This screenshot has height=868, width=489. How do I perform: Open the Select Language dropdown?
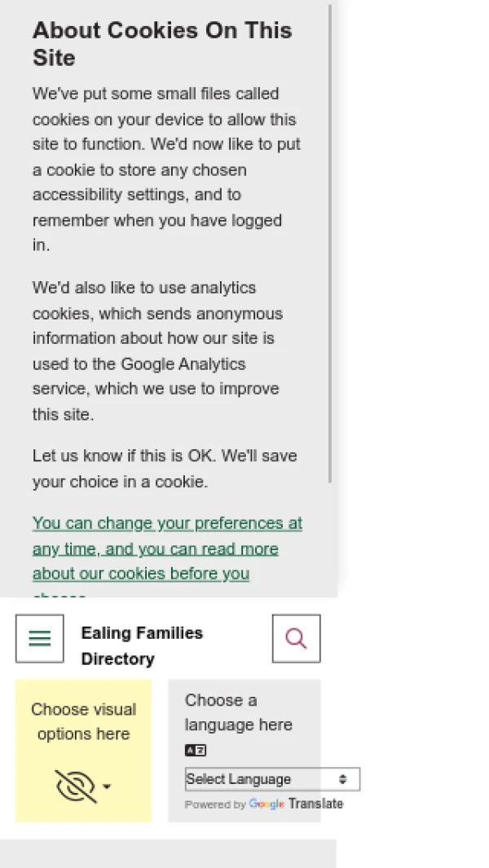[261, 779]
